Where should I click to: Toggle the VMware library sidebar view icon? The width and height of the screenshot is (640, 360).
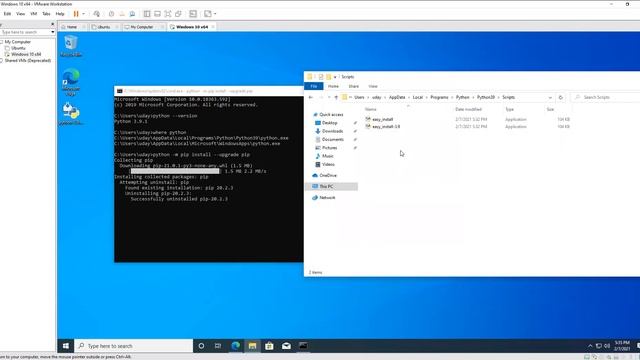[x=147, y=14]
